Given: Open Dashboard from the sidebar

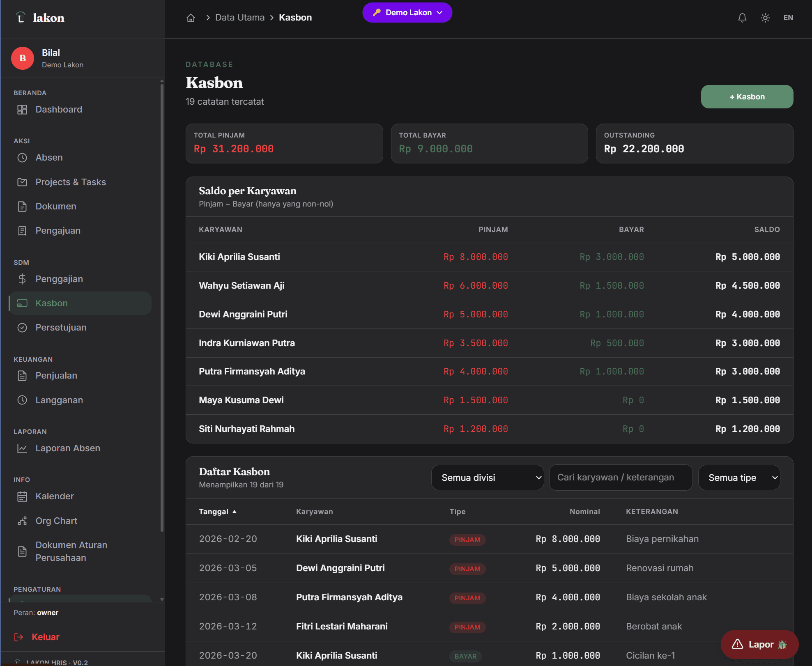Looking at the screenshot, I should [80, 110].
